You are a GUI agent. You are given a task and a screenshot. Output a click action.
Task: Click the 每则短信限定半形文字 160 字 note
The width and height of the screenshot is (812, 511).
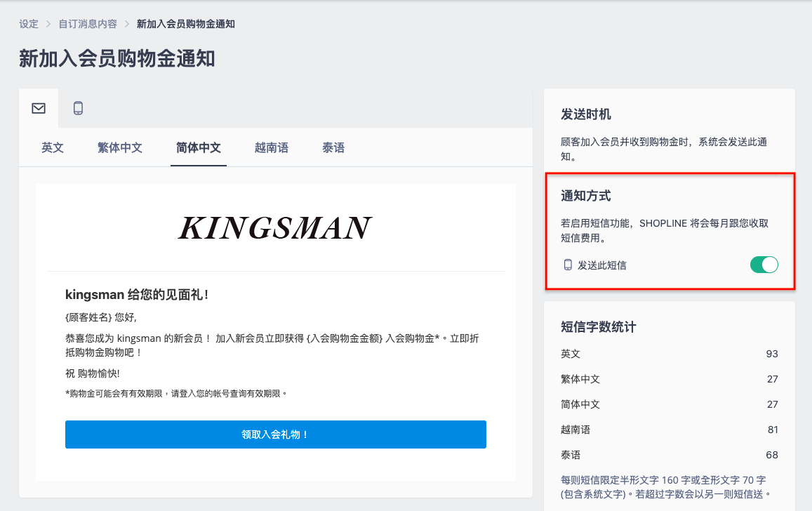665,487
